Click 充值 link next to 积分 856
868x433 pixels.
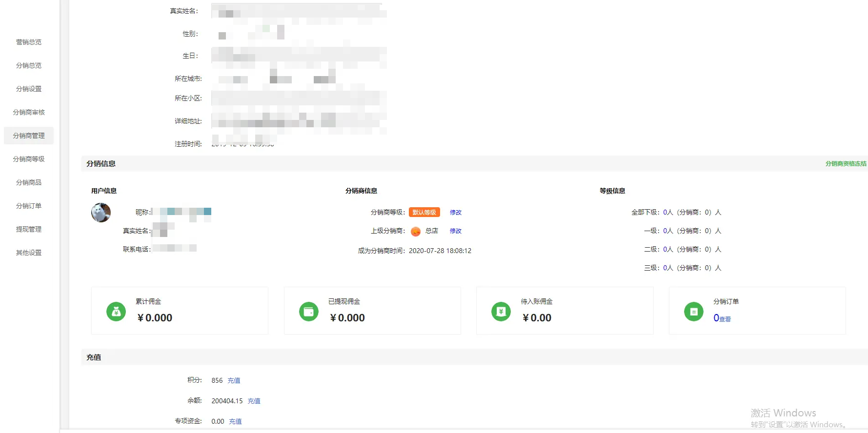[x=234, y=380]
